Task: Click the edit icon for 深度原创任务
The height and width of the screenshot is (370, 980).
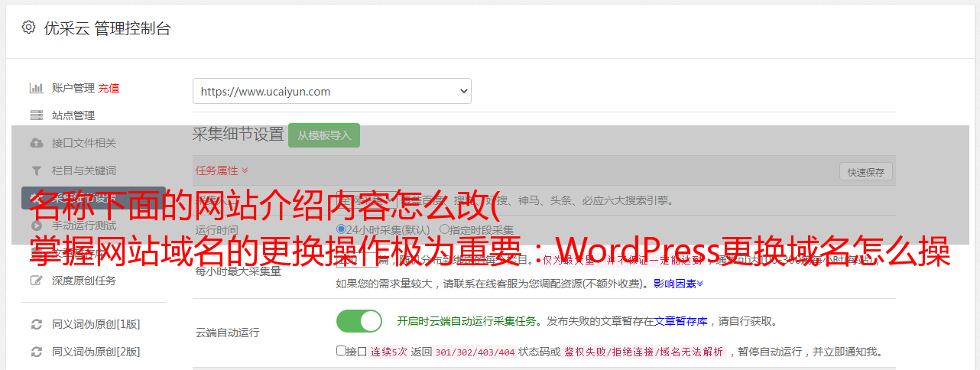Action: 36,281
